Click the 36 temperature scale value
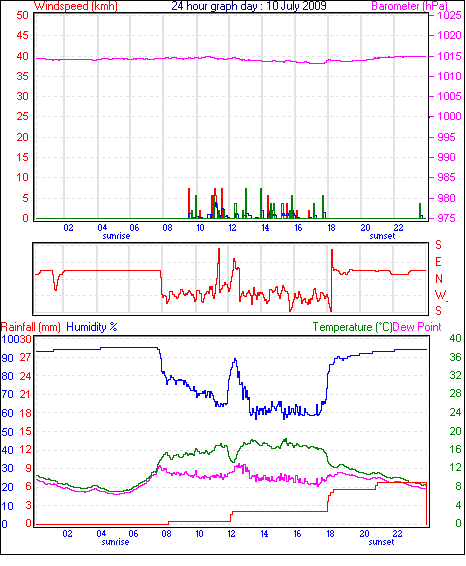Viewport: 466px width, 566px height. pyautogui.click(x=455, y=357)
